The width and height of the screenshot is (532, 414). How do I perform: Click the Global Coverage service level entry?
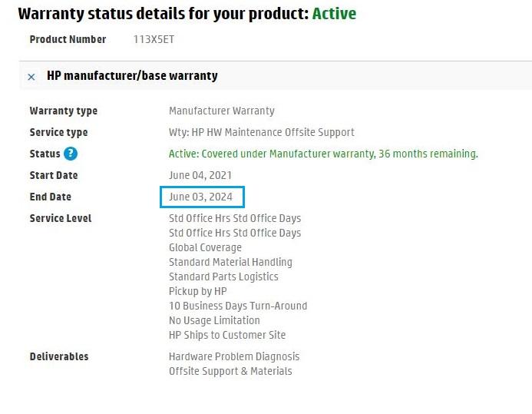click(x=205, y=247)
